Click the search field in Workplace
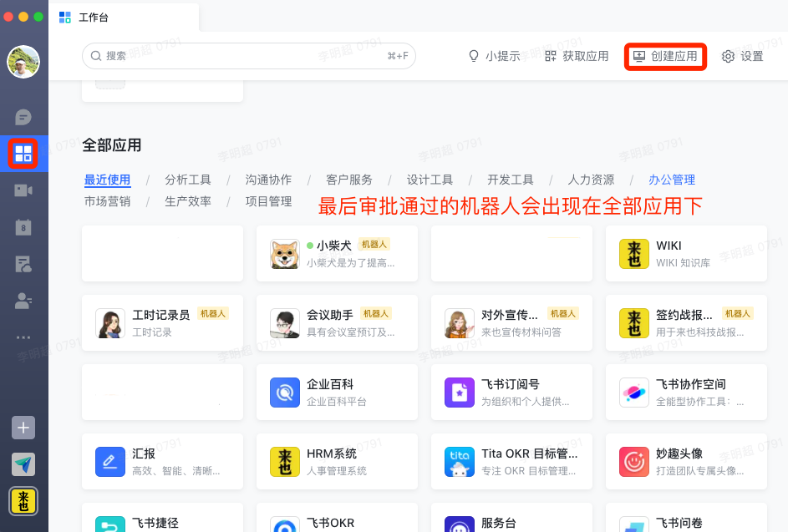Image resolution: width=788 pixels, height=532 pixels. pos(249,56)
